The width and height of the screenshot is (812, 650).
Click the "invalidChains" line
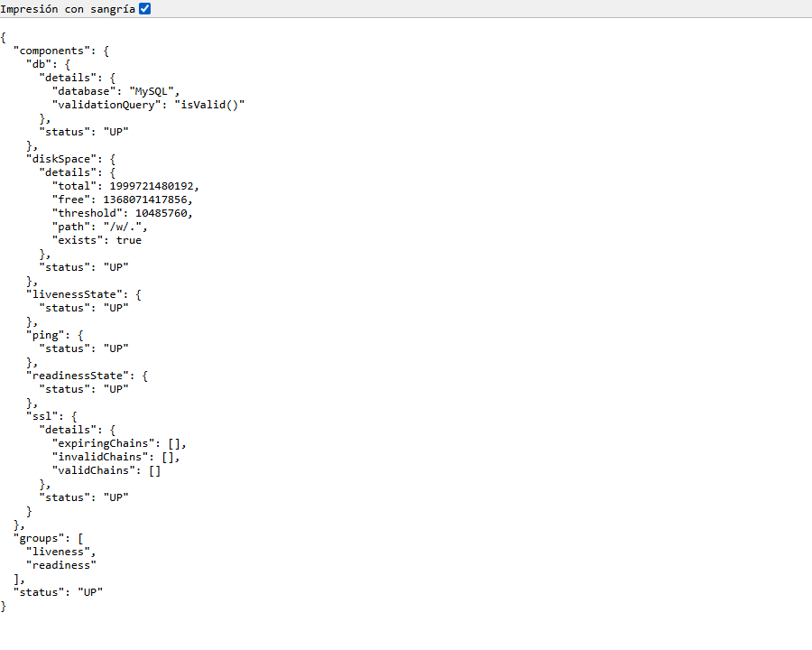(116, 457)
